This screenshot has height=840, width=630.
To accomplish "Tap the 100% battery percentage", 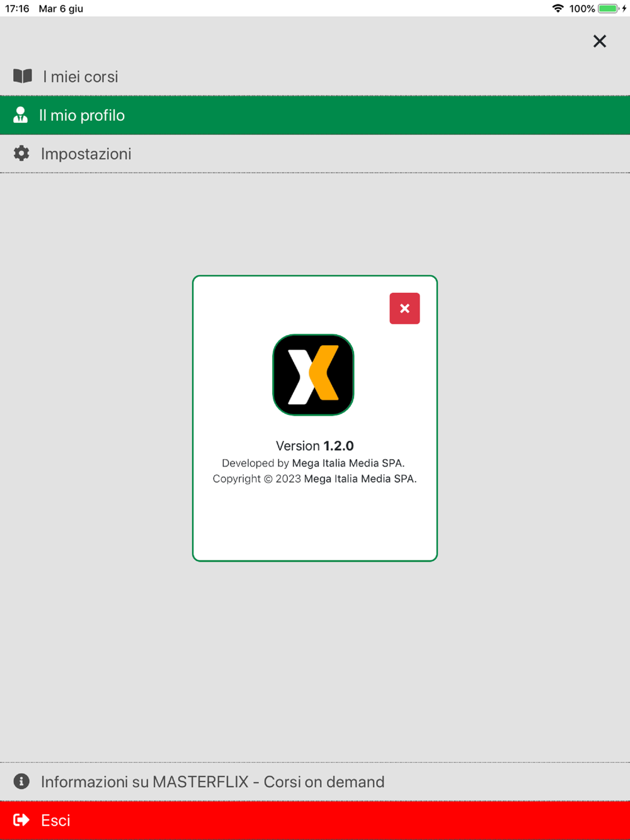I will (582, 8).
